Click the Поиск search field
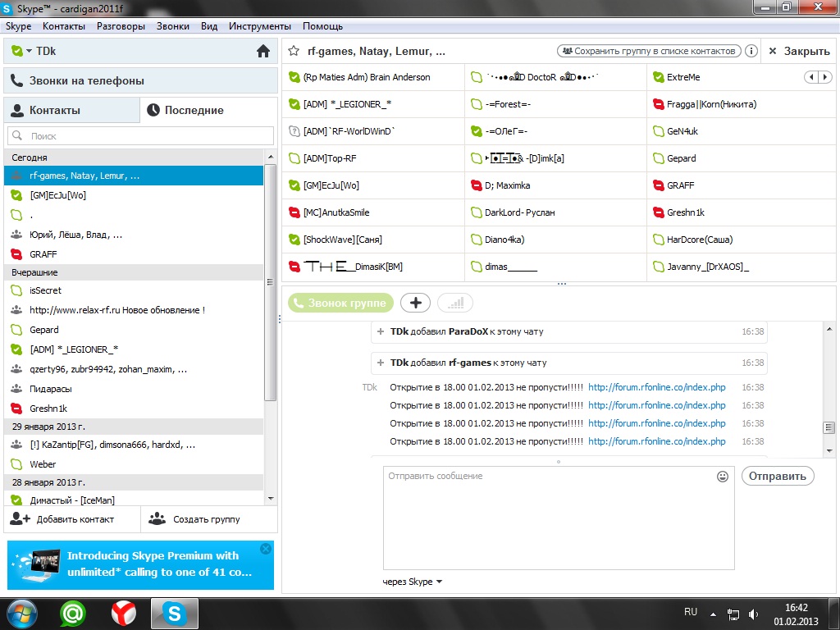The image size is (840, 630). [x=140, y=136]
